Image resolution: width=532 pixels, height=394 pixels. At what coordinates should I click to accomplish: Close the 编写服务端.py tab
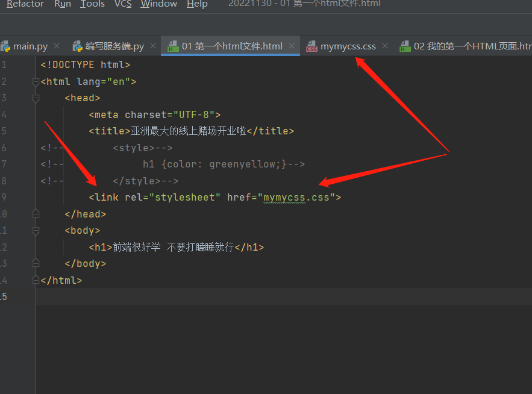click(153, 46)
